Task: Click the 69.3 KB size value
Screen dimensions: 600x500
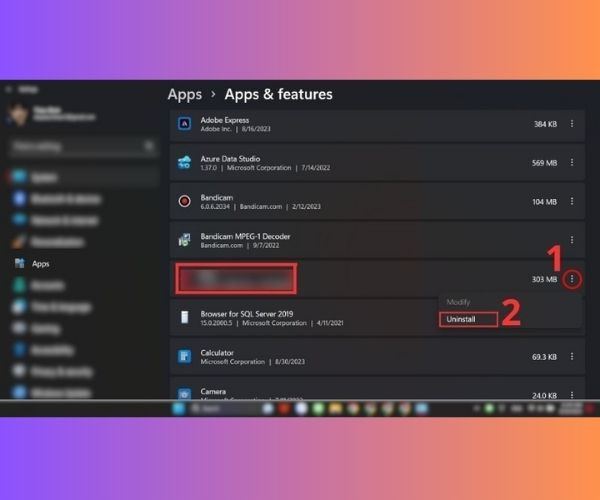Action: click(x=544, y=357)
